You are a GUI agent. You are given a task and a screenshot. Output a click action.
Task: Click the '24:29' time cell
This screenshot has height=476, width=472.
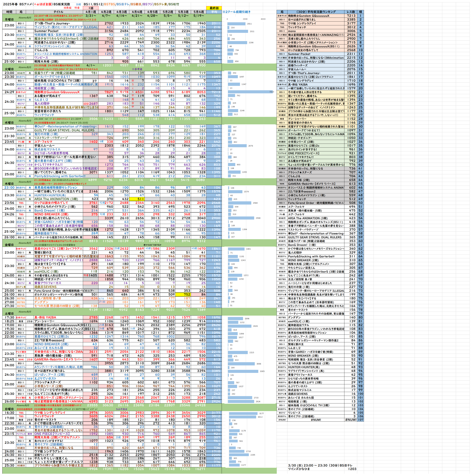(9, 92)
